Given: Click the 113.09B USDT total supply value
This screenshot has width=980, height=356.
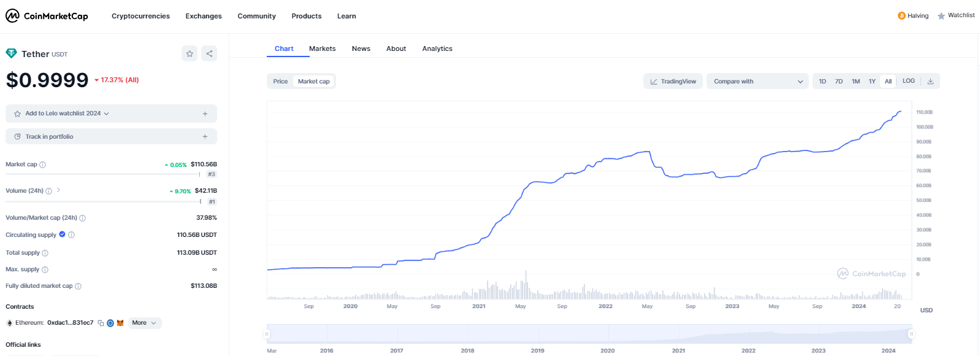Looking at the screenshot, I should 197,253.
